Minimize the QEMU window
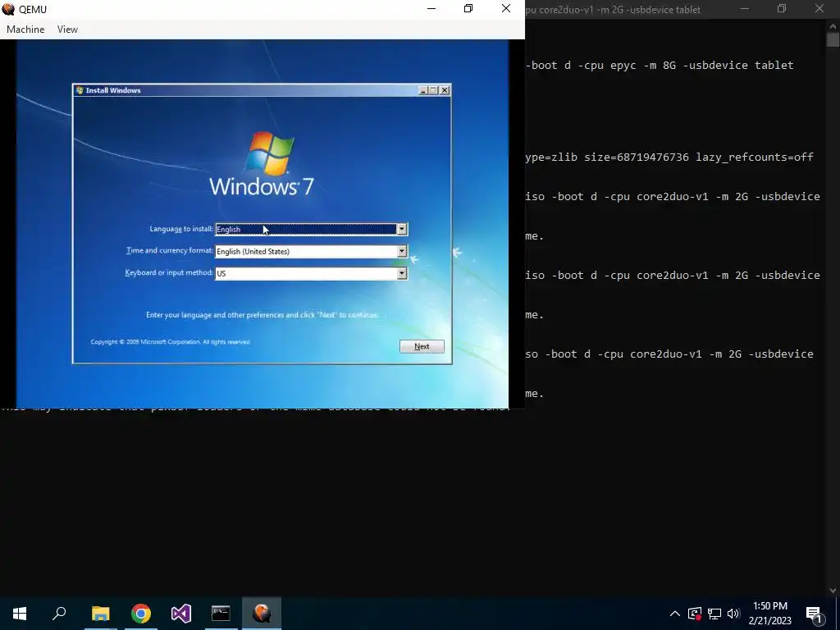 point(431,8)
